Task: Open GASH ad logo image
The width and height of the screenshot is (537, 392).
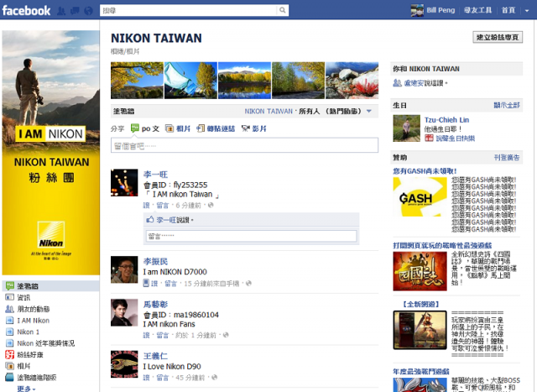Action: (420, 196)
